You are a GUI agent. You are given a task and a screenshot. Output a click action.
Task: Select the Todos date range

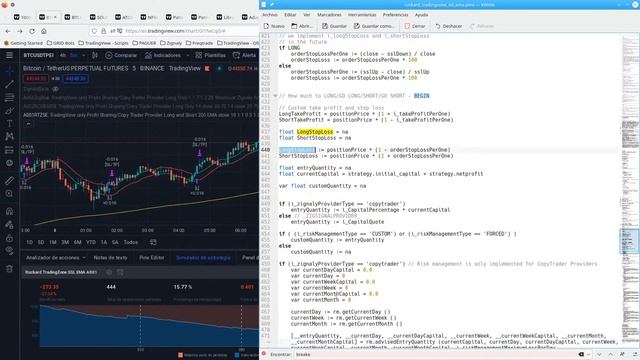point(131,242)
